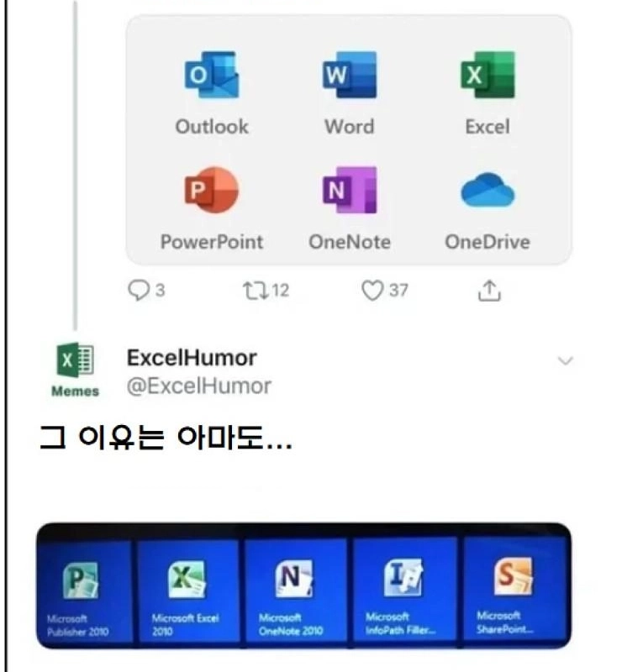Viewport: 622px width, 672px height.
Task: Click the reply speech bubble icon
Action: [x=139, y=290]
